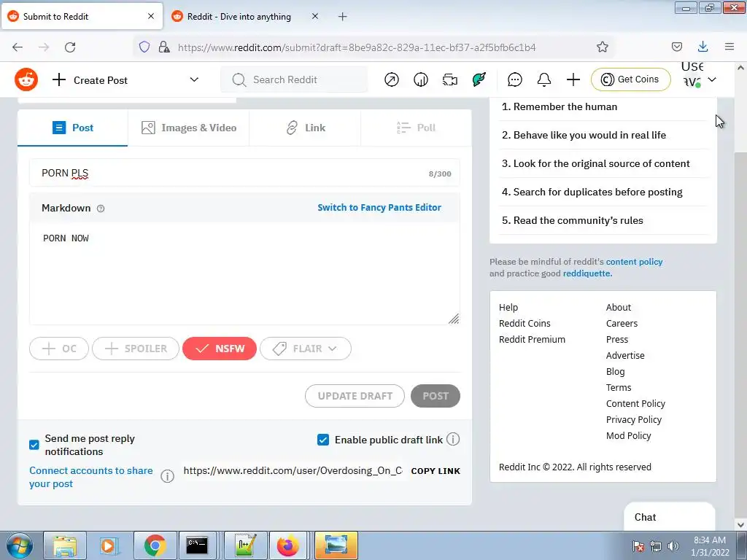Screen dimensions: 747x560
Task: Click the tracking protection shield icon
Action: pyautogui.click(x=144, y=47)
